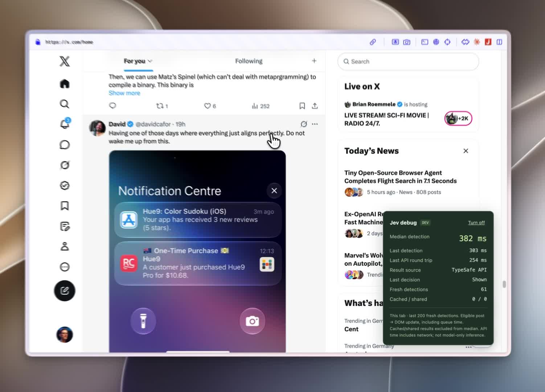Click the red J extension icon
Screen dimensions: 545x392
[x=488, y=42]
